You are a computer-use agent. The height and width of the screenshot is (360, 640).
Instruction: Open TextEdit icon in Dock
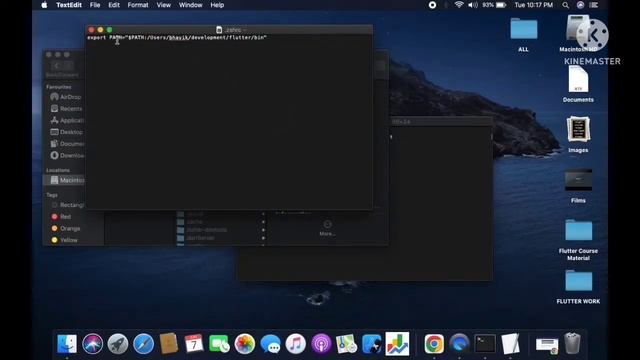coord(510,344)
